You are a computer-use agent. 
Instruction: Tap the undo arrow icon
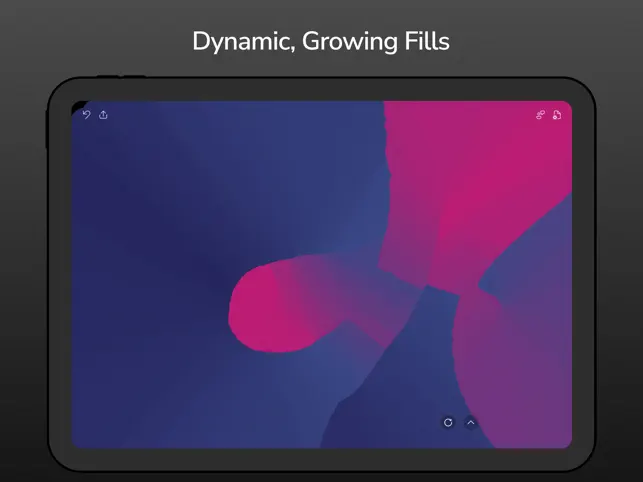click(x=87, y=114)
